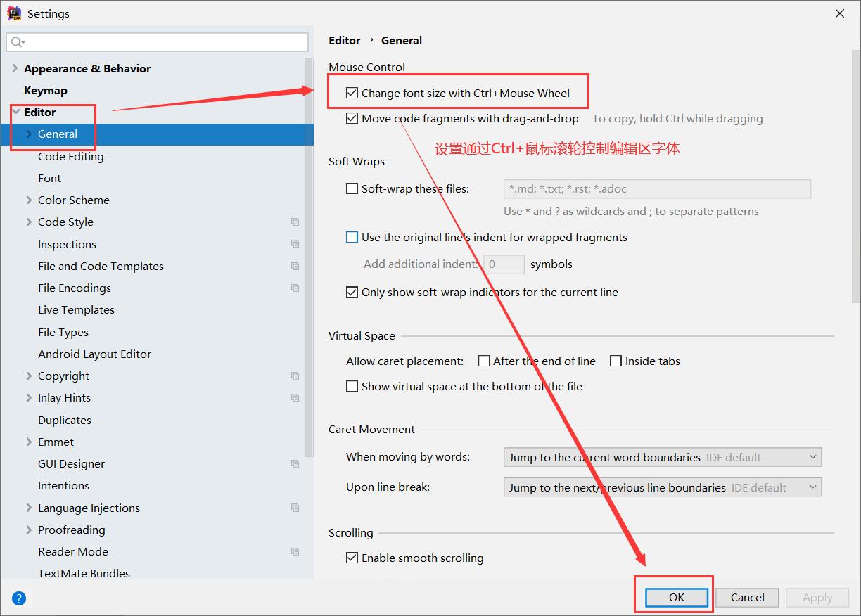
Task: Open Android Layout Editor settings
Action: click(x=94, y=354)
